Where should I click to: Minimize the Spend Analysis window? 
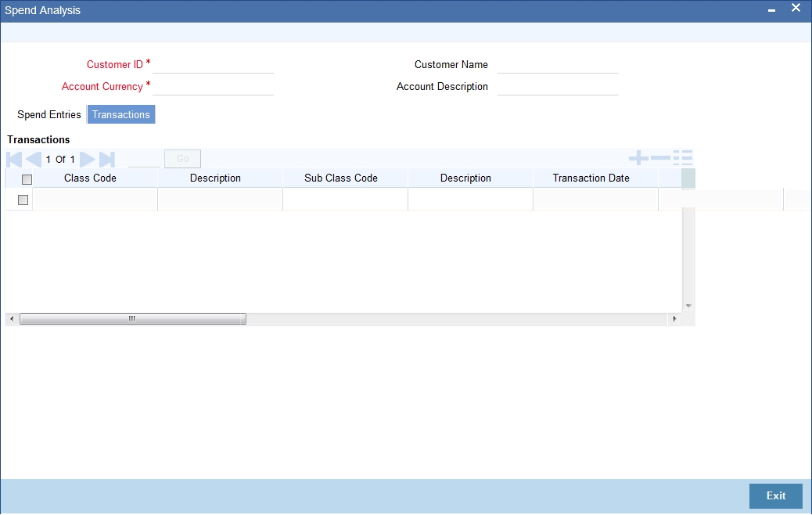(771, 10)
